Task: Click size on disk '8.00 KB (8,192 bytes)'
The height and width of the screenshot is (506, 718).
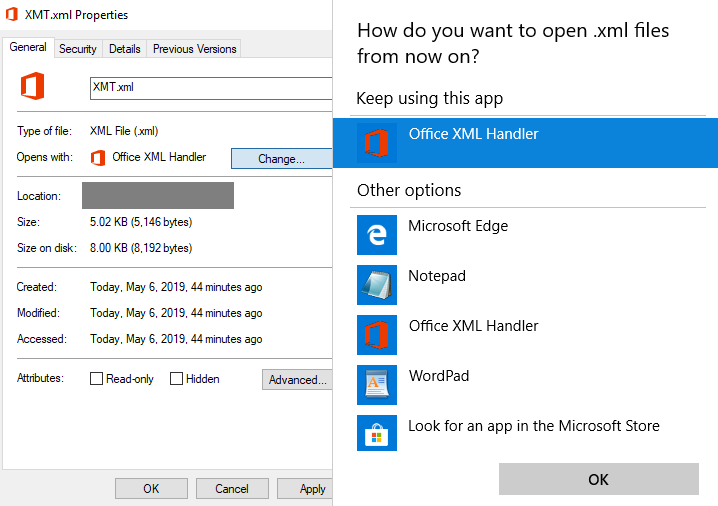Action: pyautogui.click(x=141, y=248)
